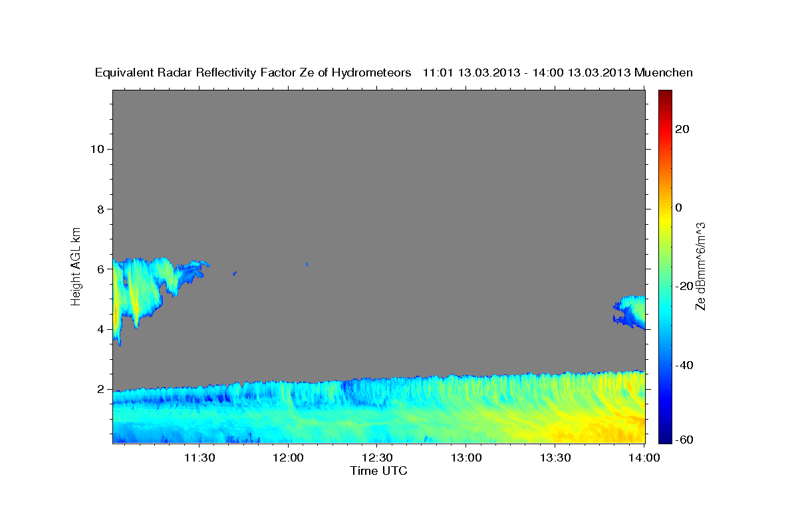Click the height axis label 8
Viewport: 798px width, 532px height.
(100, 209)
